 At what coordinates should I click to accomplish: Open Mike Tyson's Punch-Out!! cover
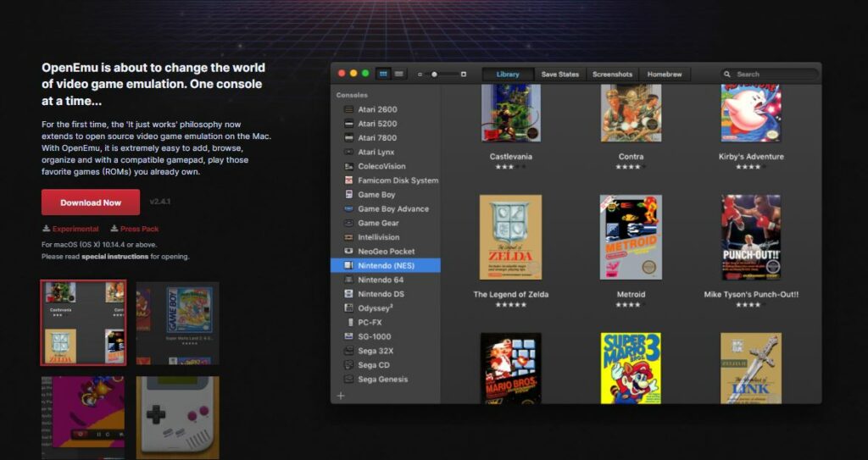pos(751,237)
